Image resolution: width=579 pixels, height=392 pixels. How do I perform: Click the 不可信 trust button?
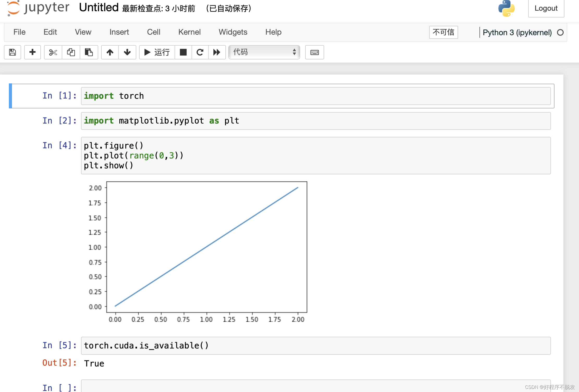pos(444,32)
